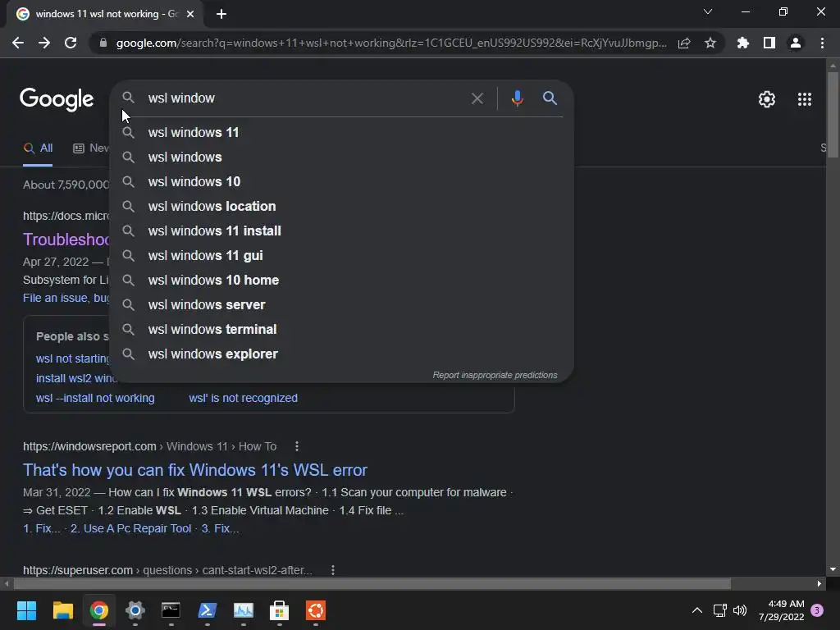Go forward one page
Image resolution: width=840 pixels, height=630 pixels.
click(x=44, y=43)
